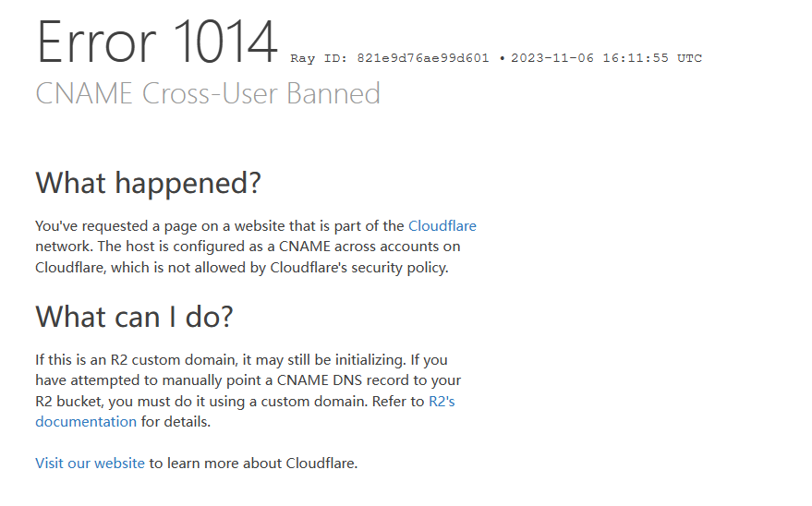This screenshot has height=506, width=812.
Task: Click the words "for details." after documentation
Action: [176, 422]
